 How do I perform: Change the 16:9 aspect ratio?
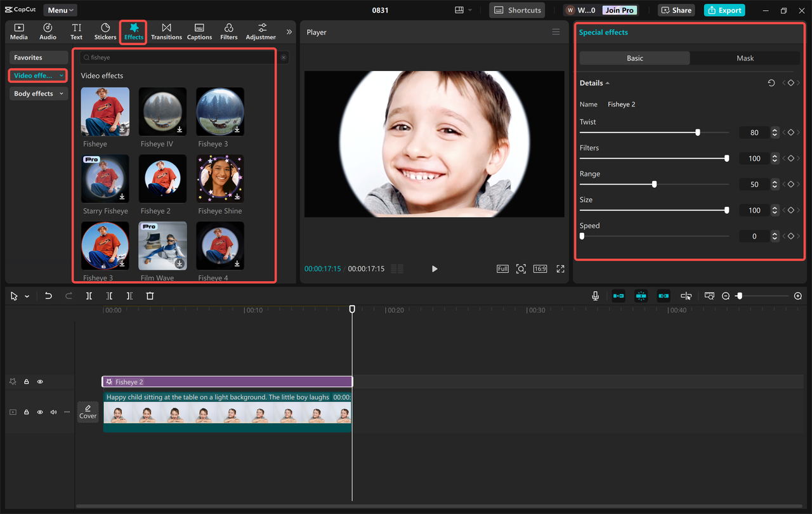click(x=540, y=269)
